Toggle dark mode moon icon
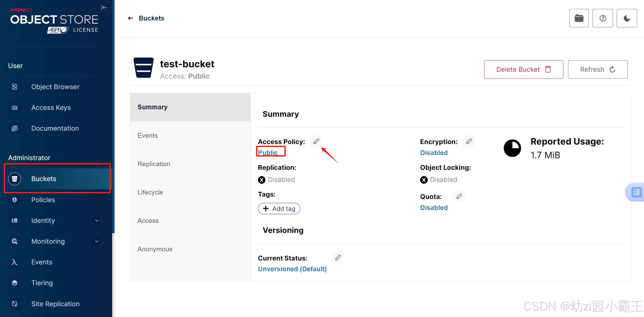644x317 pixels. point(627,18)
